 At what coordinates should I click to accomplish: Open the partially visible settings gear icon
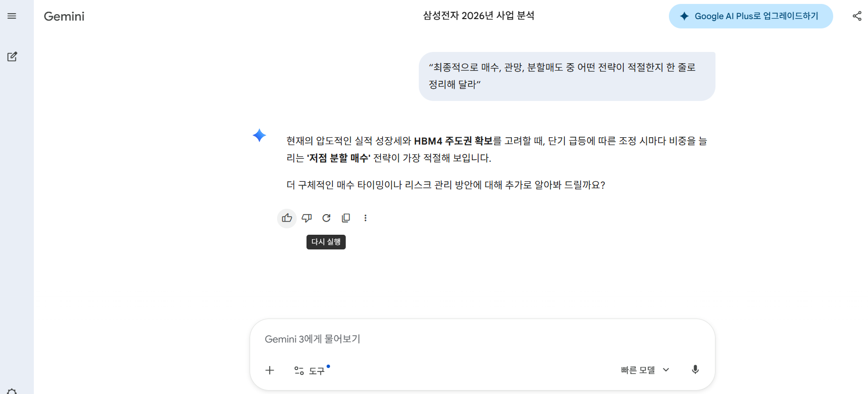coord(12,391)
